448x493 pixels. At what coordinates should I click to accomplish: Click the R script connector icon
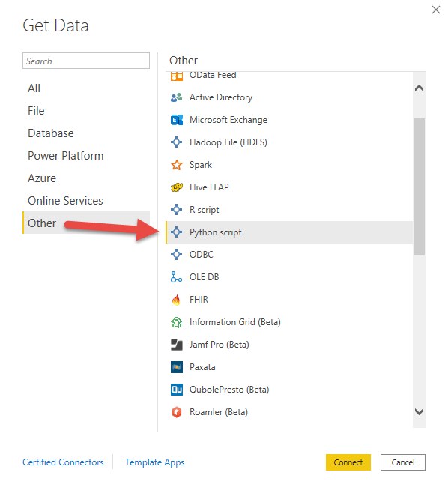[x=176, y=210]
